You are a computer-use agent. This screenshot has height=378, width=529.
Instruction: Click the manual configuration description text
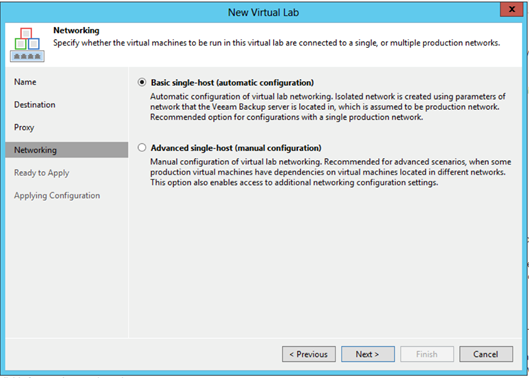point(331,172)
